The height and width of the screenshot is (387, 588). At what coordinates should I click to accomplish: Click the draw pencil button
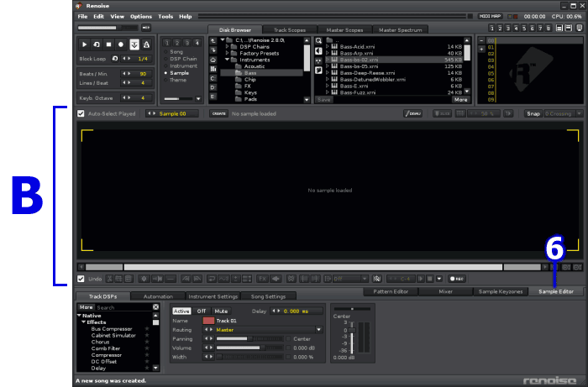413,113
